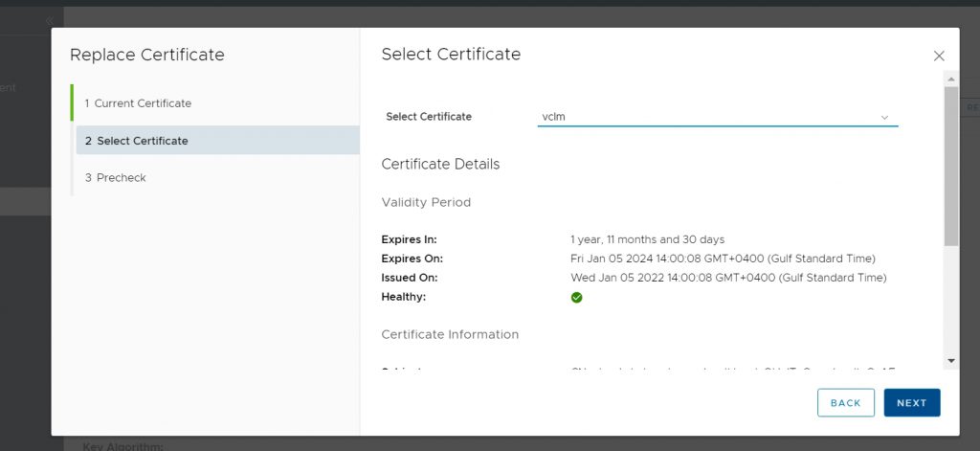
Task: Select step 2 Select Certificate
Action: pos(217,141)
